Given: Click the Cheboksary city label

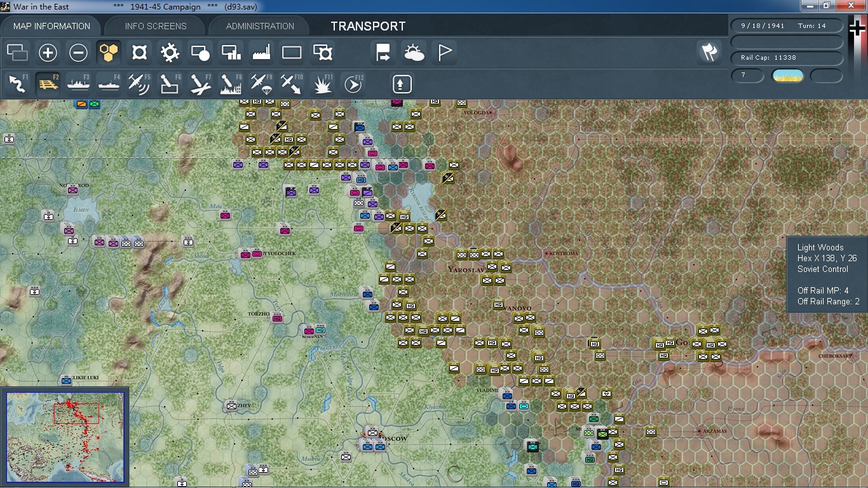Looking at the screenshot, I should [x=835, y=356].
